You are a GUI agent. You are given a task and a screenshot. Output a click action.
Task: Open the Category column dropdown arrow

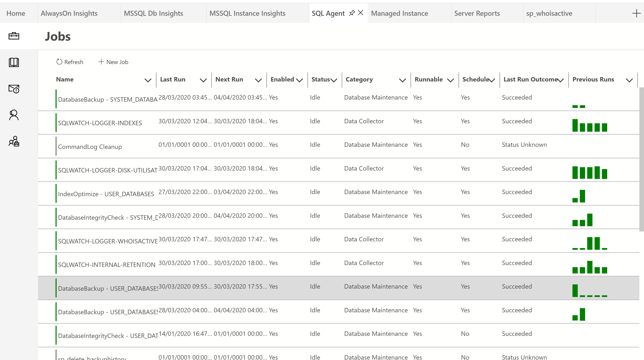tap(402, 80)
